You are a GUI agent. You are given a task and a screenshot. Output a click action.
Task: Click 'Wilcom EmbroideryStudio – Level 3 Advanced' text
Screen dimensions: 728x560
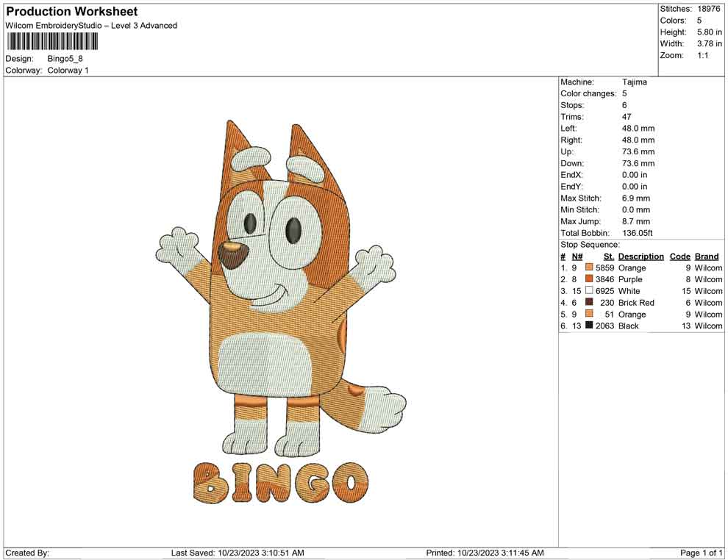point(91,26)
